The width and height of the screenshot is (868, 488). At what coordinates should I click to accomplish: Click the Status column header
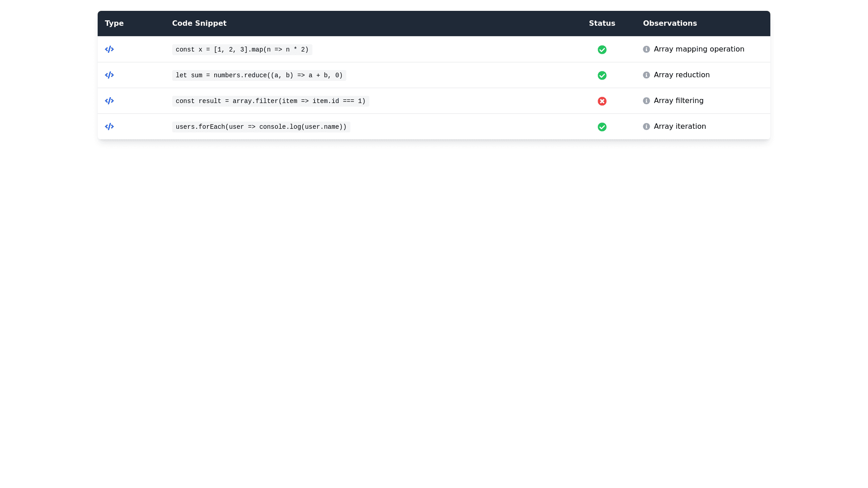click(602, 23)
